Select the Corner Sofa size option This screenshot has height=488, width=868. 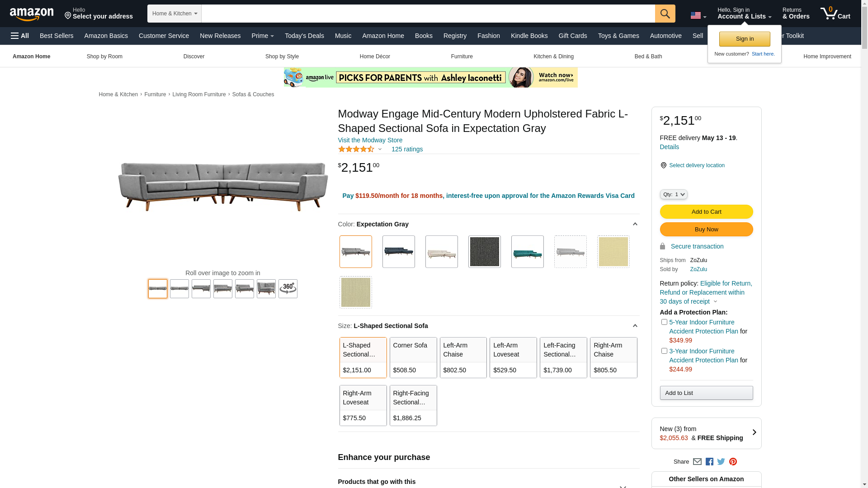point(413,357)
